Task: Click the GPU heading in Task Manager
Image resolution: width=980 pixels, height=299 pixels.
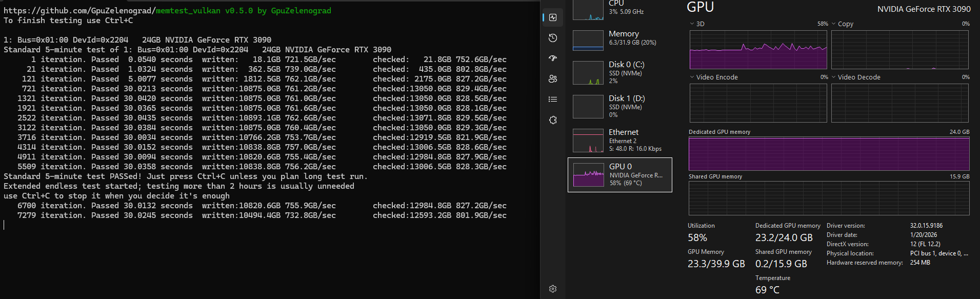Action: pos(700,7)
